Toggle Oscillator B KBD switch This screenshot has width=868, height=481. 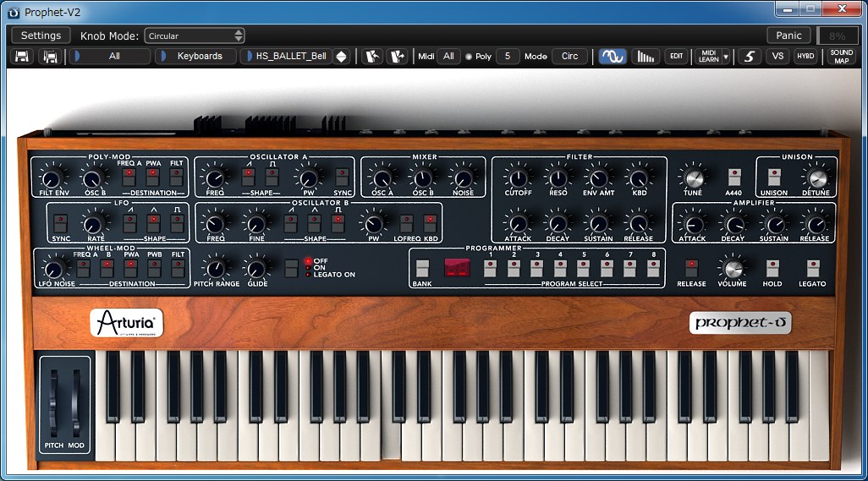tap(430, 223)
